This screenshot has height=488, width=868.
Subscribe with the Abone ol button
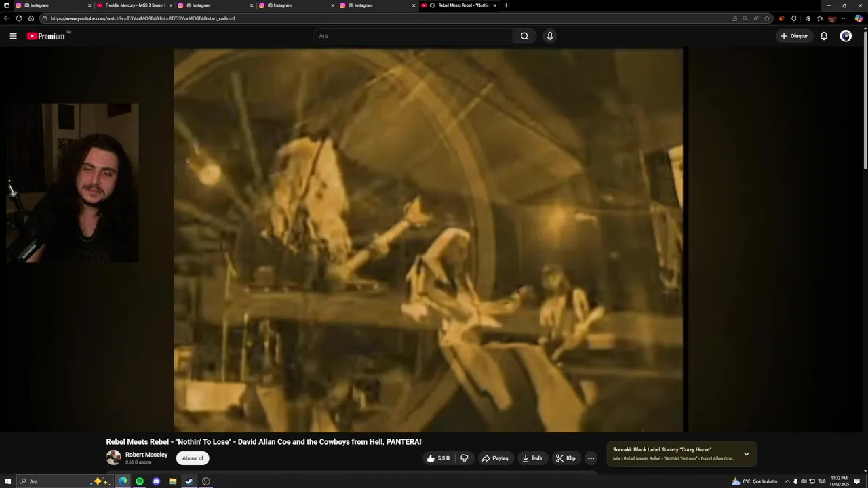tap(193, 458)
